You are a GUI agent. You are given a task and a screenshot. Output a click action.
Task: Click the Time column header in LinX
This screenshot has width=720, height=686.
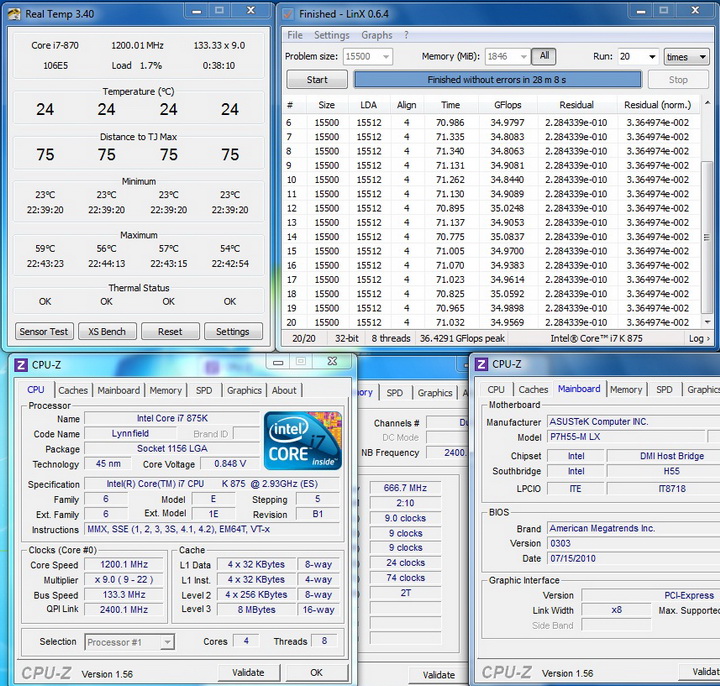450,105
